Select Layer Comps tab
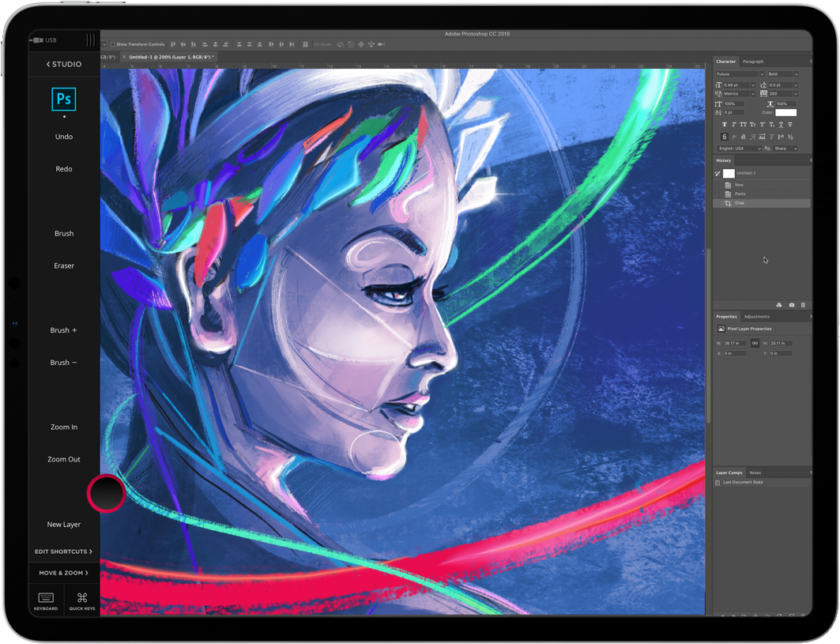 (x=729, y=473)
